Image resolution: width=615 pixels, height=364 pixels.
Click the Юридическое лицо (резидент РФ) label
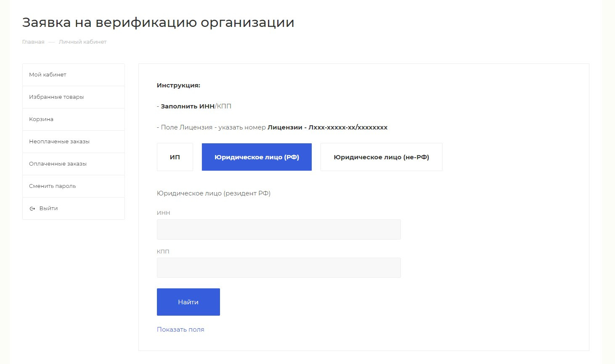(214, 193)
